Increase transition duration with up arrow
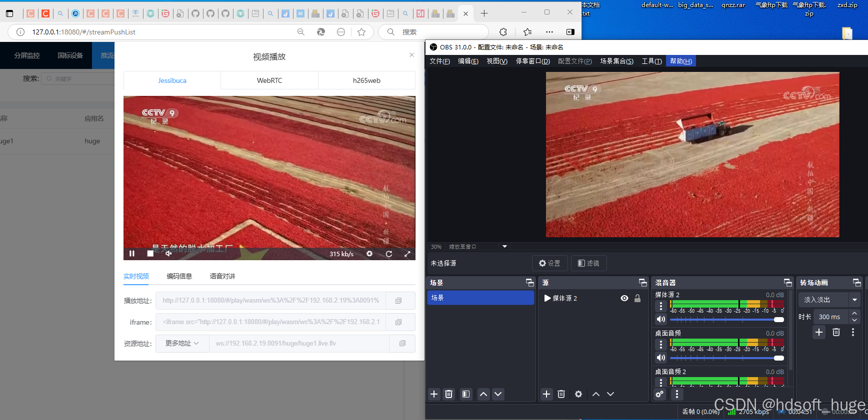Viewport: 868px width, 420px height. [854, 313]
